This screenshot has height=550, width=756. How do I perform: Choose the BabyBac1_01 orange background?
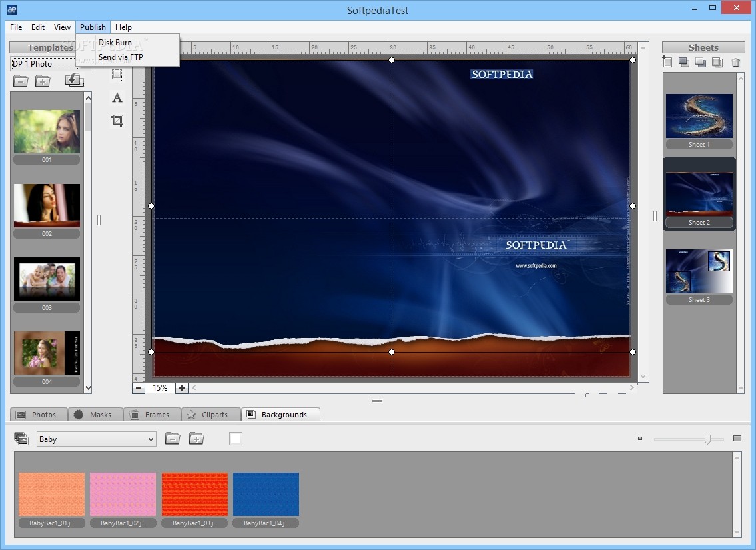(x=51, y=495)
